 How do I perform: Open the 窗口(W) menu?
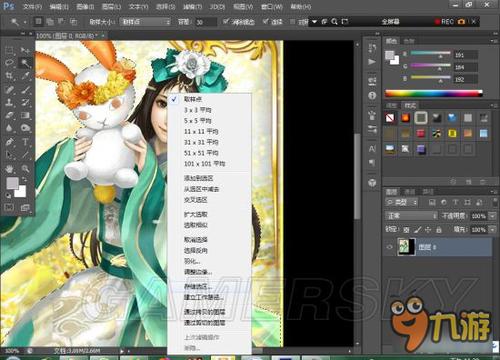[x=272, y=7]
